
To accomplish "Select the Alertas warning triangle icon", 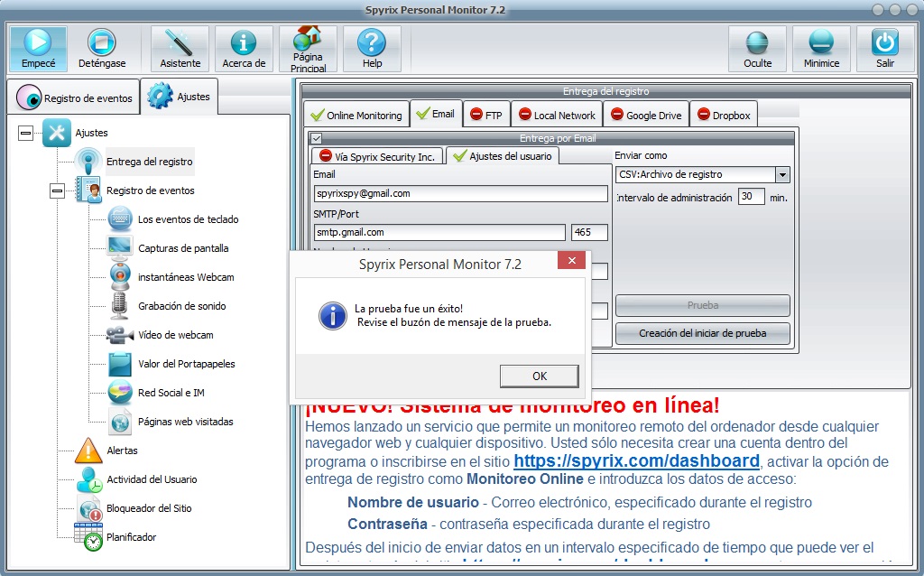I will tap(88, 451).
